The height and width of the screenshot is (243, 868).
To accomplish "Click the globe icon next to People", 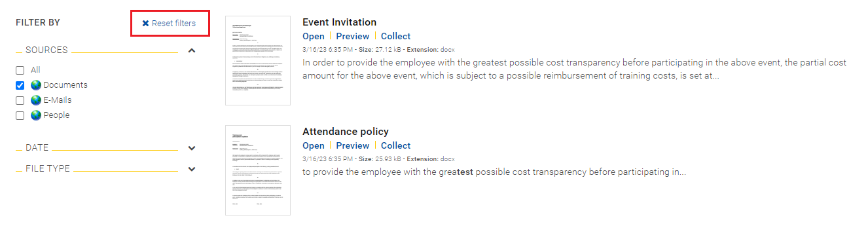I will 36,115.
